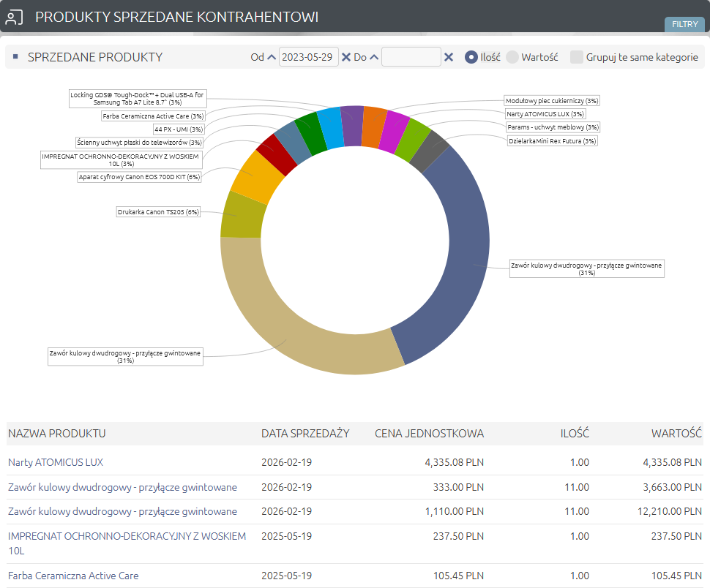The height and width of the screenshot is (588, 710).
Task: Click the gray Dzielarka Mini Rex segment
Action: (x=430, y=151)
